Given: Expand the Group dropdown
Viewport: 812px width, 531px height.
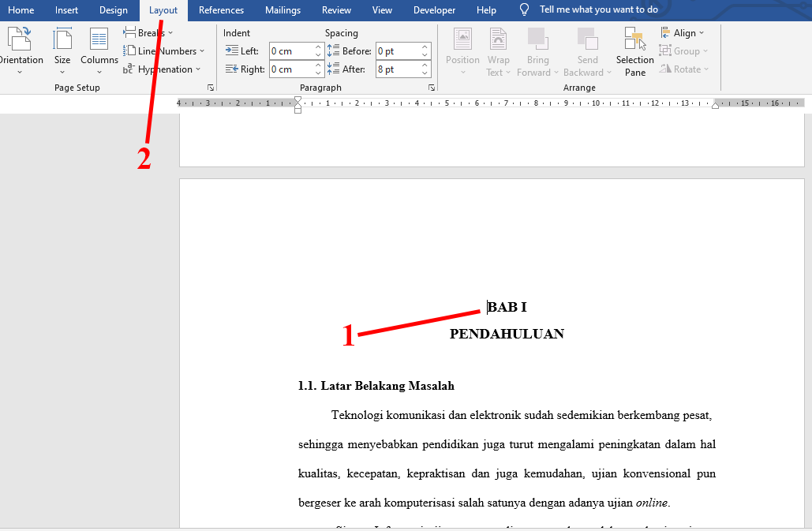Looking at the screenshot, I should [684, 50].
